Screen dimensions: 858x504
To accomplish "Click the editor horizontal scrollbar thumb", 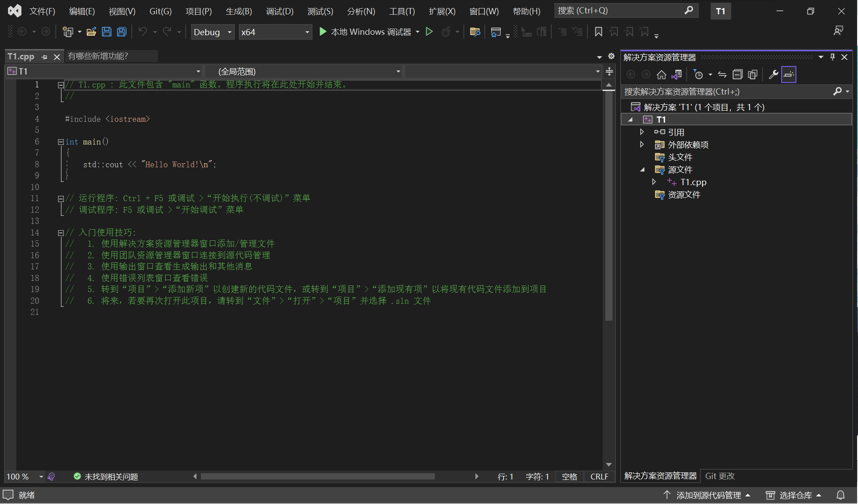I will [x=317, y=476].
